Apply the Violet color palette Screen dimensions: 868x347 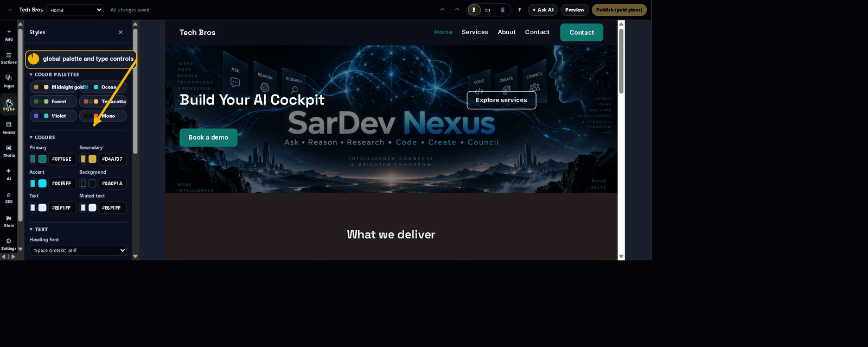pyautogui.click(x=53, y=116)
